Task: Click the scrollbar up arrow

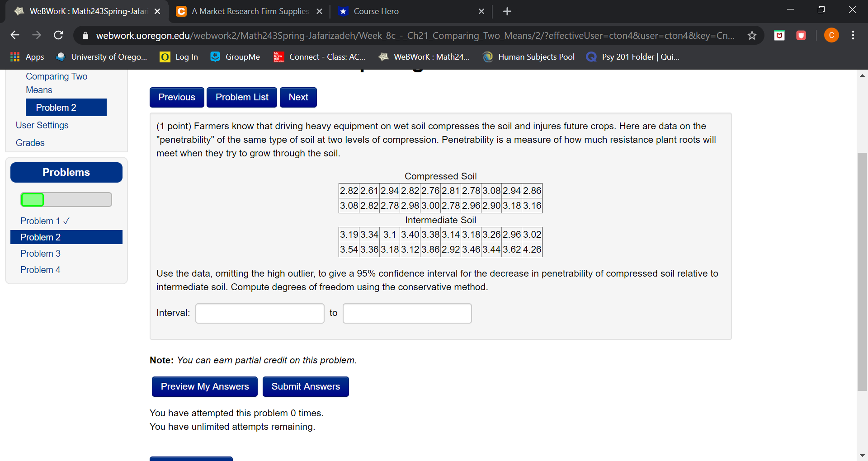Action: (862, 75)
